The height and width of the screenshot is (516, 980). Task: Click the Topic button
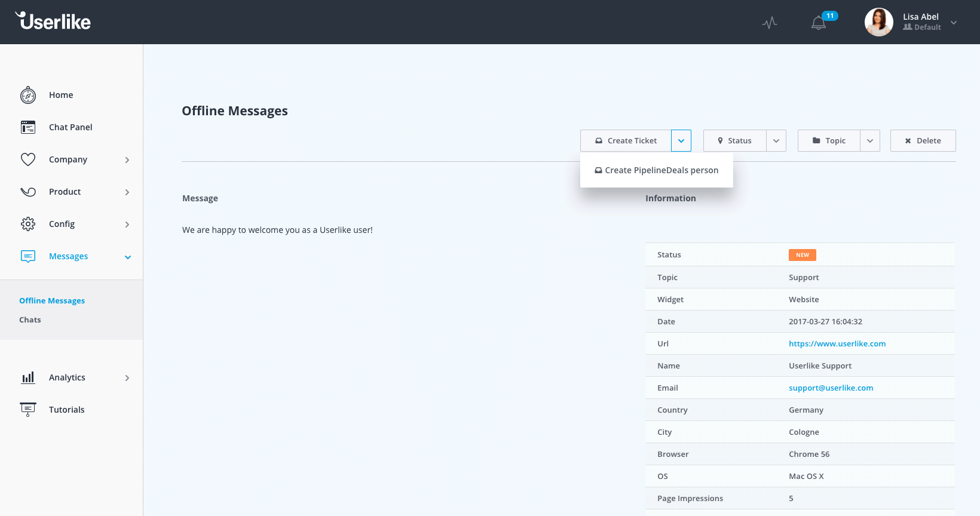(829, 140)
